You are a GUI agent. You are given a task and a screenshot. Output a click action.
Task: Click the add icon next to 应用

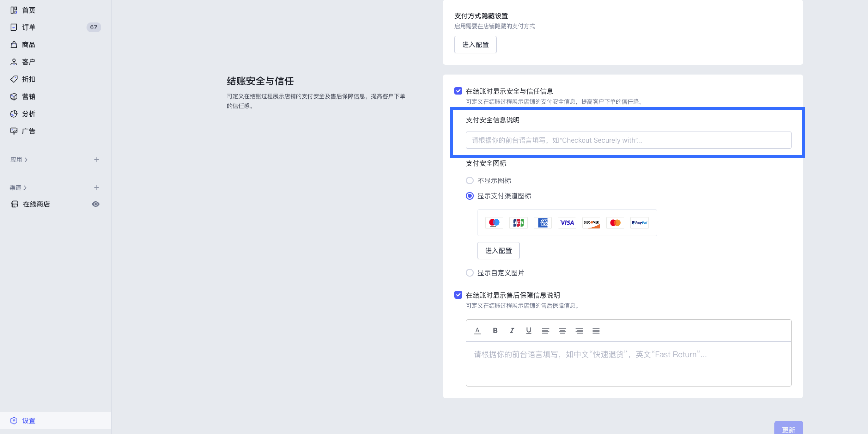96,160
